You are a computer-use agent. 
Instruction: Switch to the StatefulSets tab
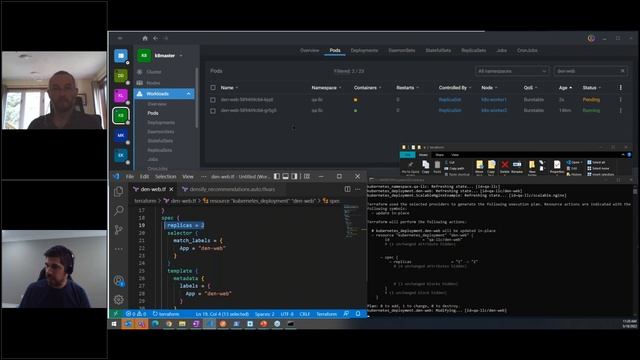click(438, 51)
